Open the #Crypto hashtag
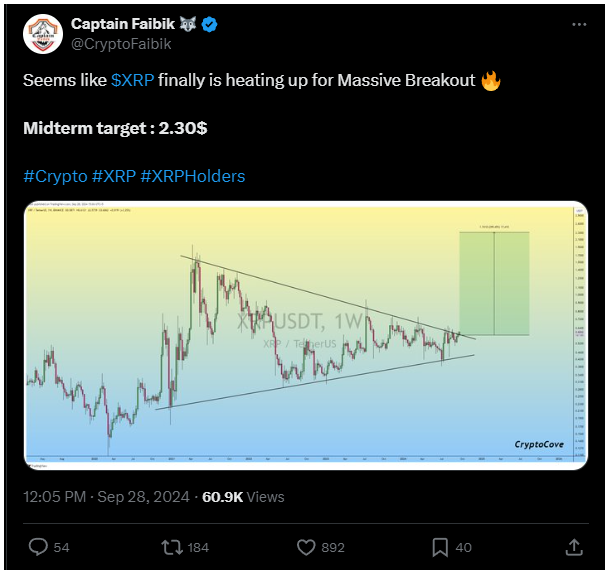609x574 pixels. click(x=55, y=176)
